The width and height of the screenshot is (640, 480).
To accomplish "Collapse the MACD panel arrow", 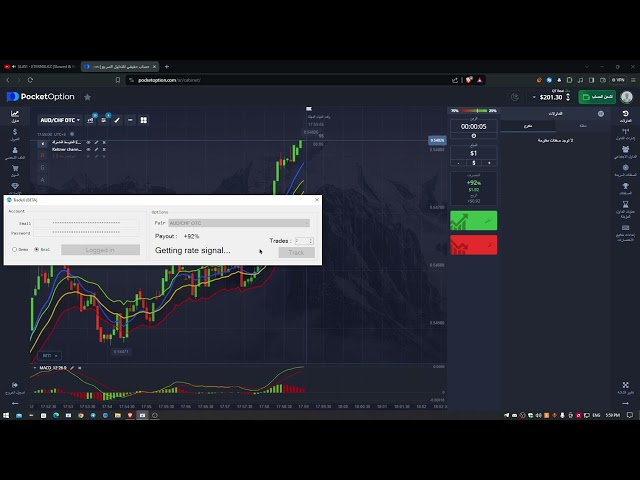I will pyautogui.click(x=35, y=368).
